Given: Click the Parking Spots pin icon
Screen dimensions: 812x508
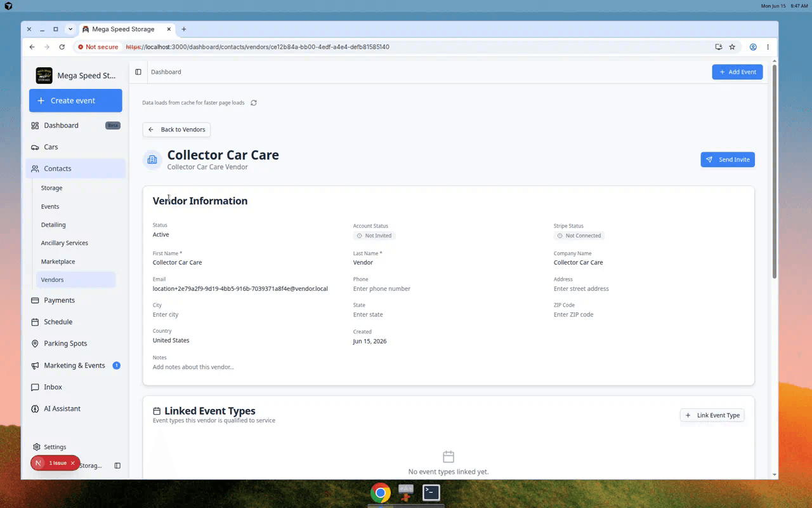Looking at the screenshot, I should click(35, 344).
